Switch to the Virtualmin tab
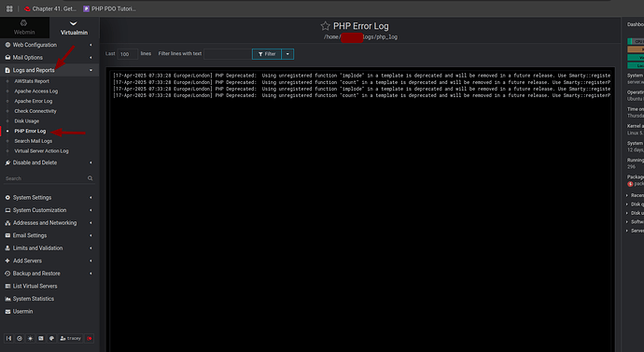644x352 pixels. pos(74,27)
